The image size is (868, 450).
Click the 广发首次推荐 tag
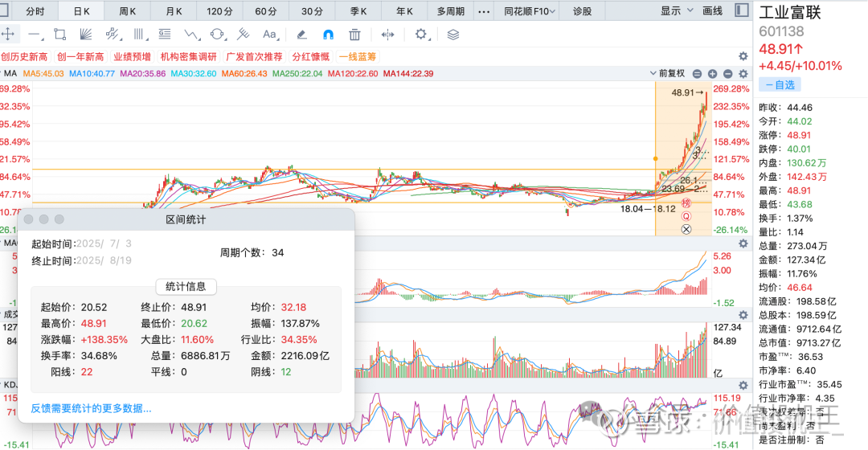(x=254, y=56)
